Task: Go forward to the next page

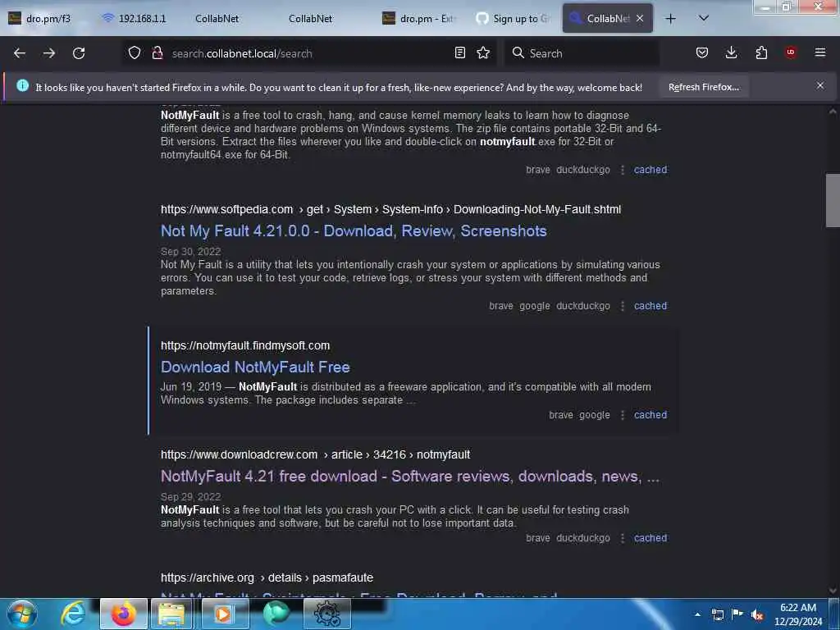Action: (48, 53)
